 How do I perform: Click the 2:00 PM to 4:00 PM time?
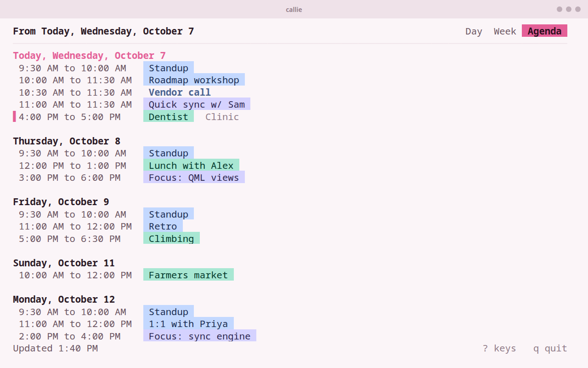click(x=69, y=336)
